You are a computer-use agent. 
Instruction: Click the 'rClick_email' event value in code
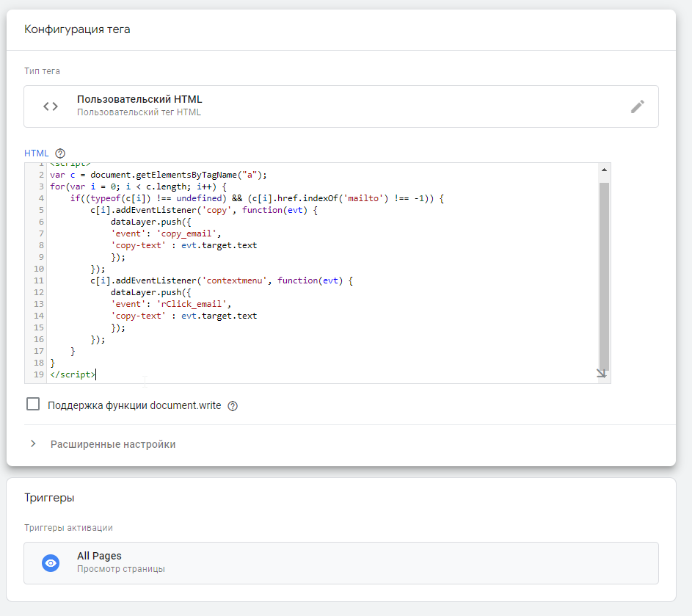pyautogui.click(x=192, y=304)
